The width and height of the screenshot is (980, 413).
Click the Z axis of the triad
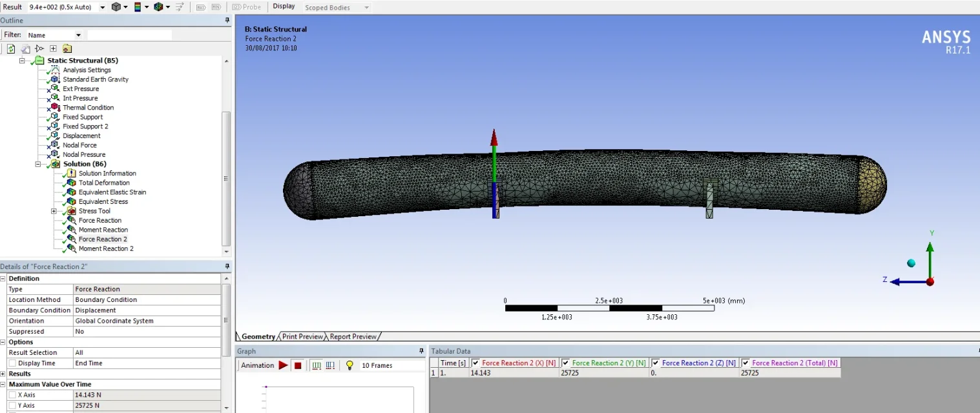[910, 281]
